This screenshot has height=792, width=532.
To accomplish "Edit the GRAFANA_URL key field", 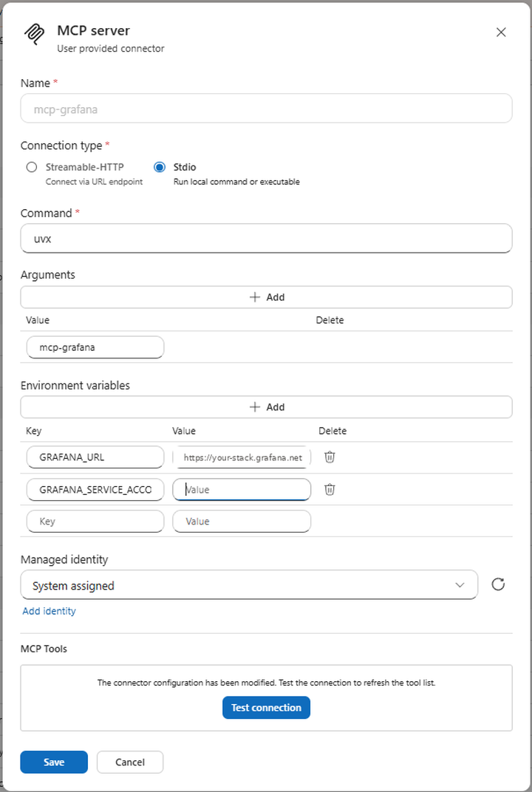I will tap(95, 457).
